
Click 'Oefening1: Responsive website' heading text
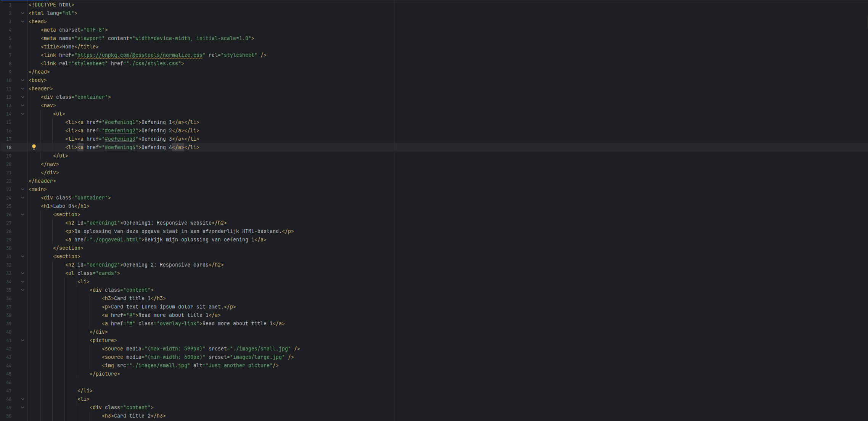(167, 223)
